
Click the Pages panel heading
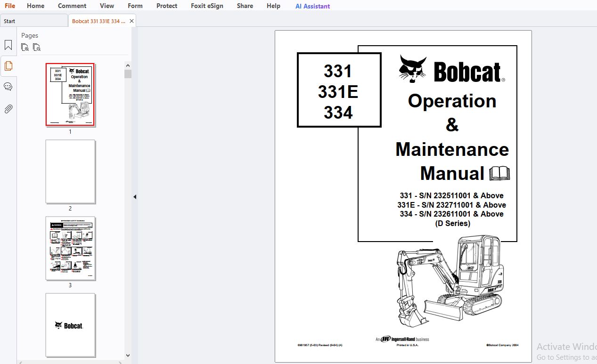coord(30,35)
